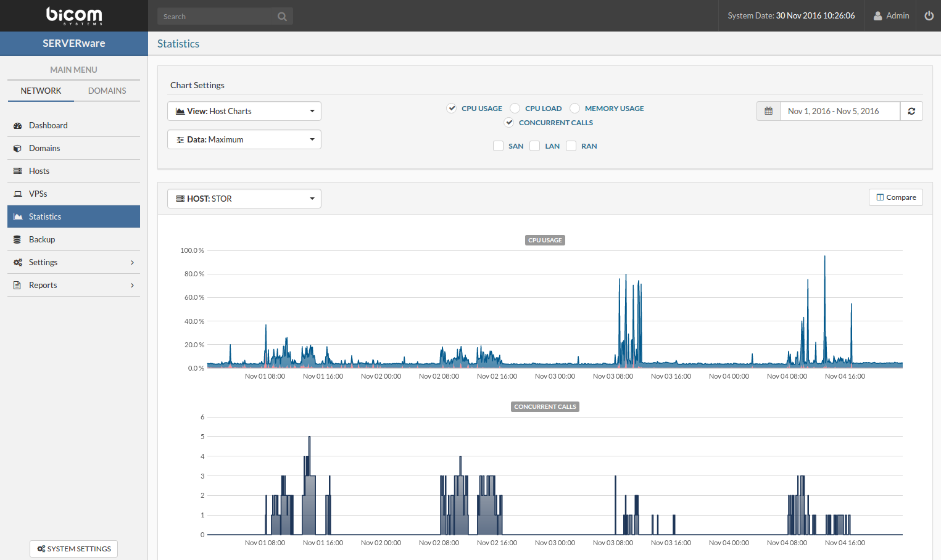Image resolution: width=941 pixels, height=560 pixels.
Task: Open System Settings button
Action: coord(73,549)
